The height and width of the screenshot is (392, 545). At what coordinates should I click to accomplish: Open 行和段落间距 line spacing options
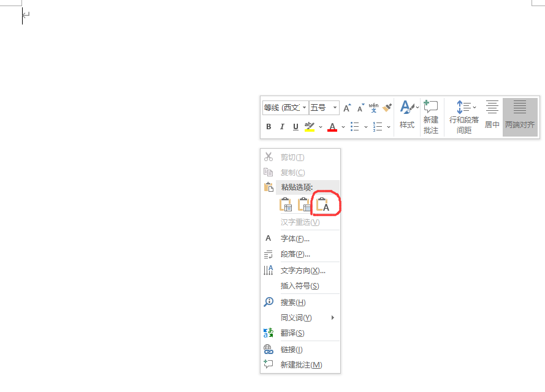click(464, 116)
